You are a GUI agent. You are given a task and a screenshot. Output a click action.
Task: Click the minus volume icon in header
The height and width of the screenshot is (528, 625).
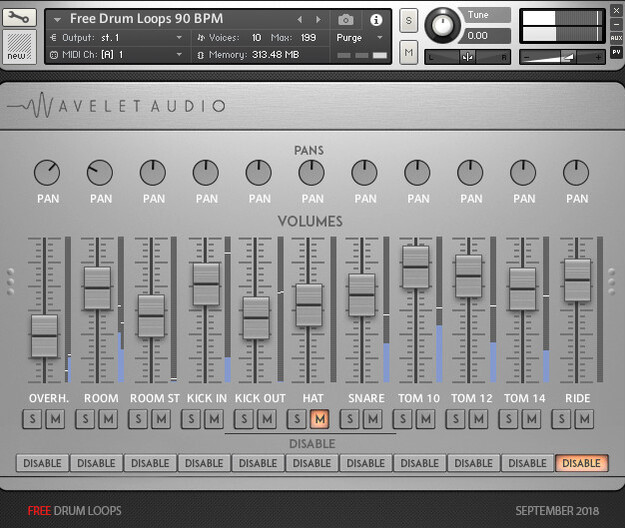coord(526,58)
